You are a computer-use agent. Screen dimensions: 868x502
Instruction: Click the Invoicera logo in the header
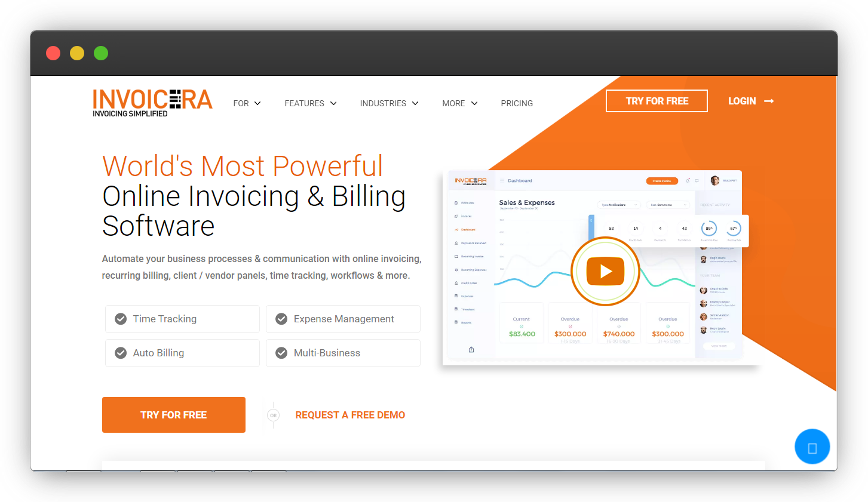pyautogui.click(x=152, y=103)
